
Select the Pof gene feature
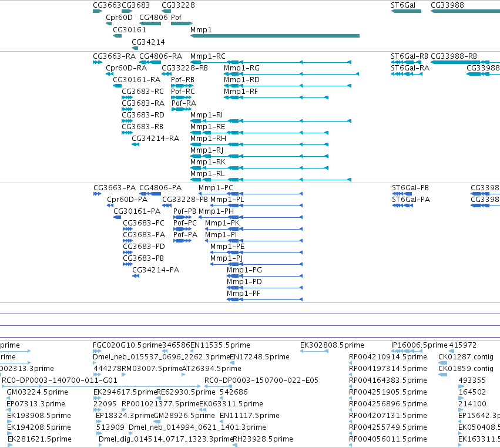click(x=182, y=23)
